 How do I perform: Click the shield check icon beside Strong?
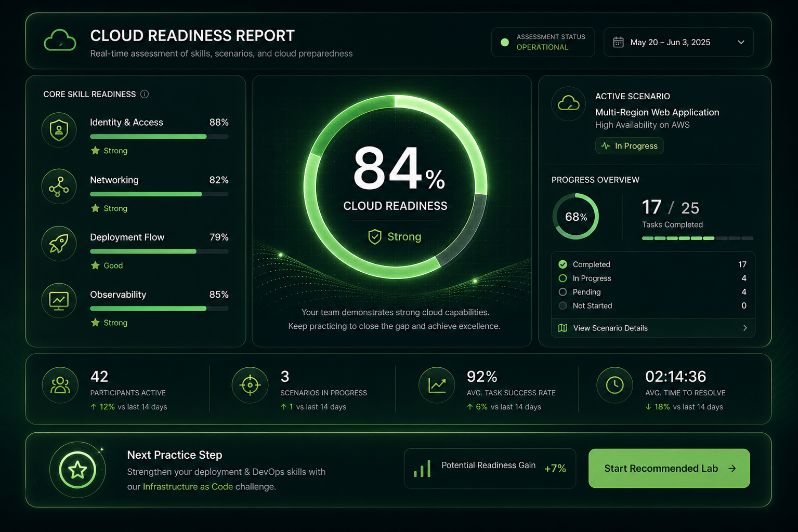click(375, 237)
